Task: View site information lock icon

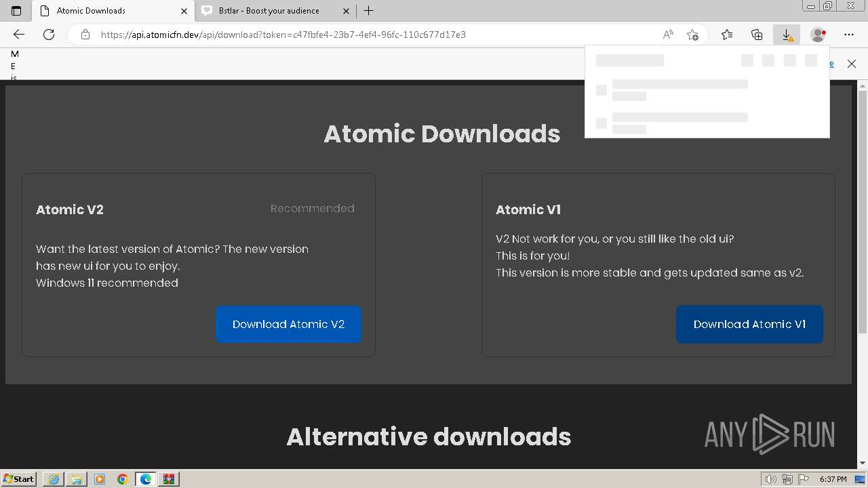Action: click(x=85, y=35)
